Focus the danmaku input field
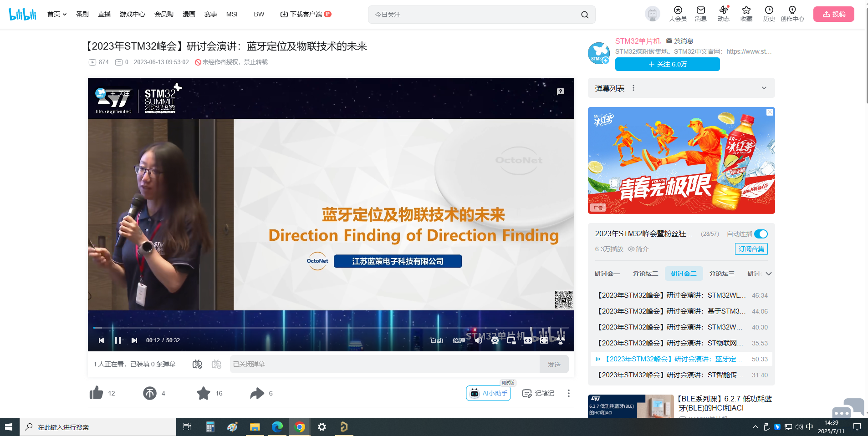 click(x=385, y=364)
